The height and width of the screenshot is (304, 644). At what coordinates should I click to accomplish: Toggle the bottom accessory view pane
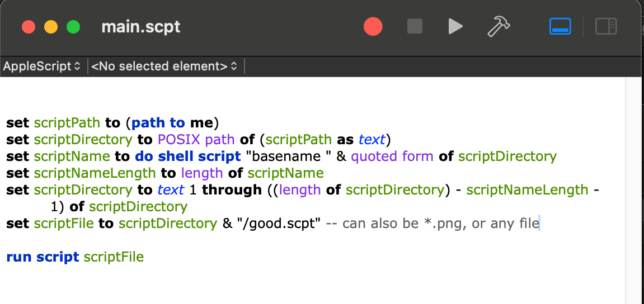coord(560,26)
